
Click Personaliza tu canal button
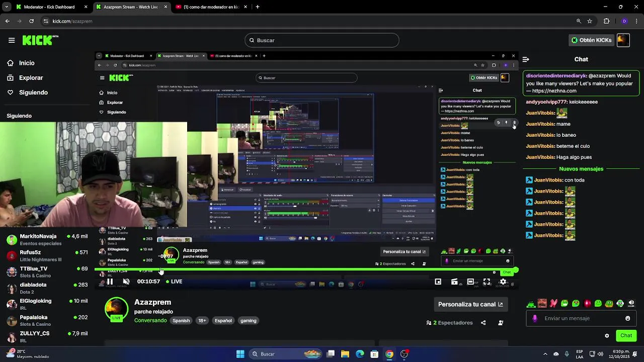click(x=470, y=304)
